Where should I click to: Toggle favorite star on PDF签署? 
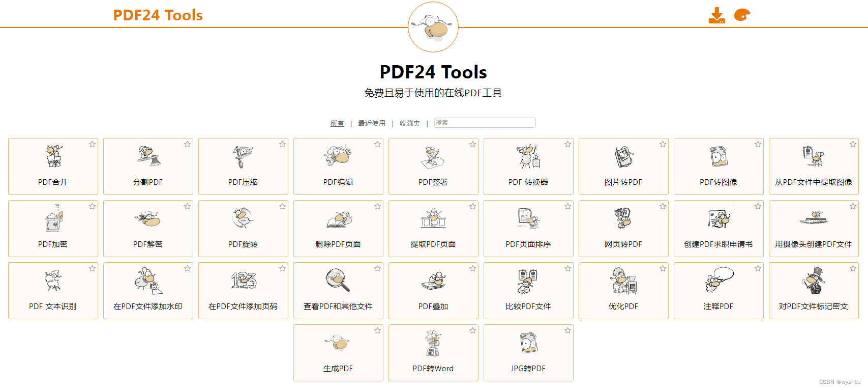[x=472, y=144]
